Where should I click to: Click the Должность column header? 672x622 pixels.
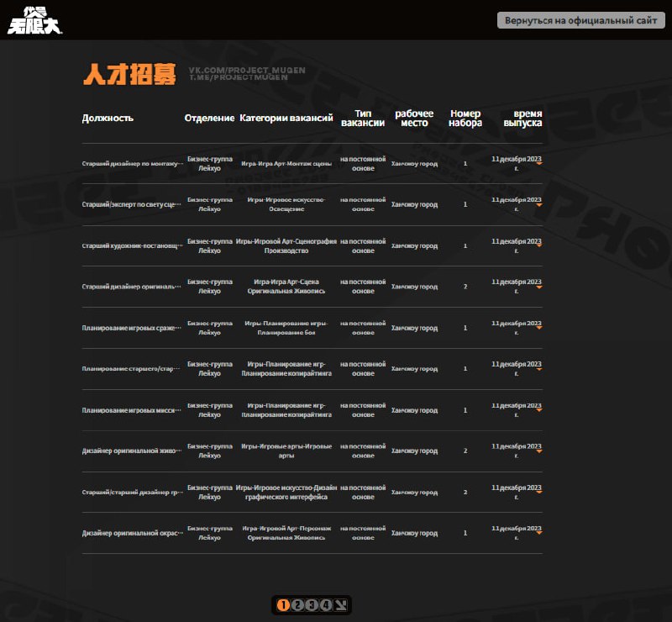tap(108, 118)
